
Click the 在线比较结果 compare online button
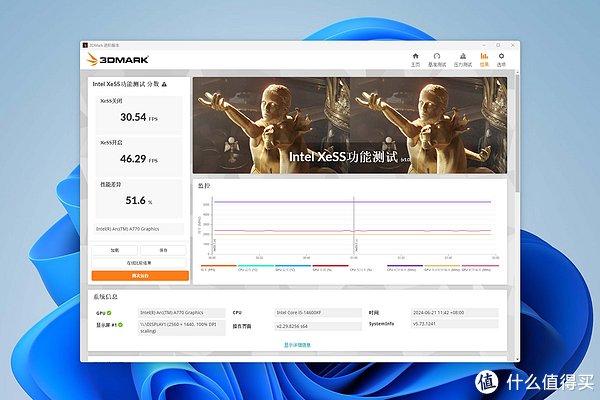point(139,263)
